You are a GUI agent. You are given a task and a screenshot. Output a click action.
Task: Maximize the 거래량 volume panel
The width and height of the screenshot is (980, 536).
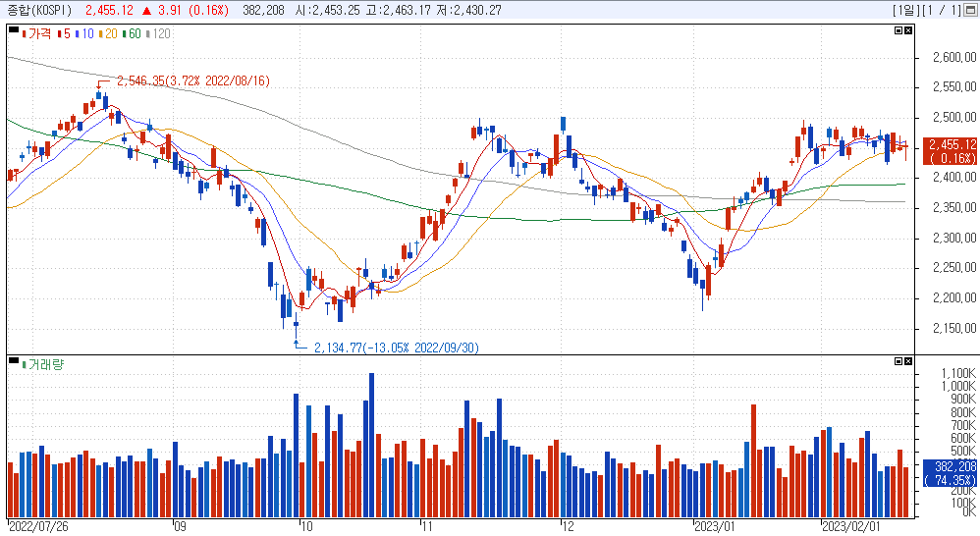[898, 361]
